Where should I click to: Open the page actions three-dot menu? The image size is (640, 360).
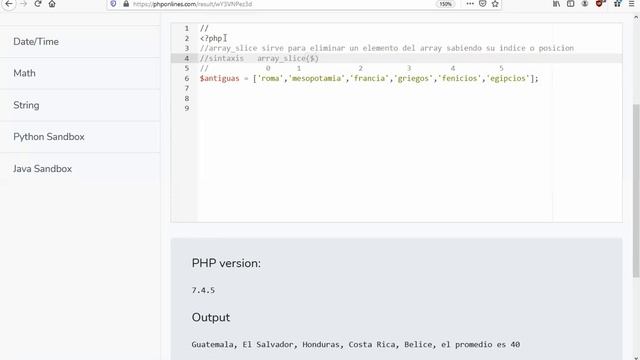[x=470, y=4]
